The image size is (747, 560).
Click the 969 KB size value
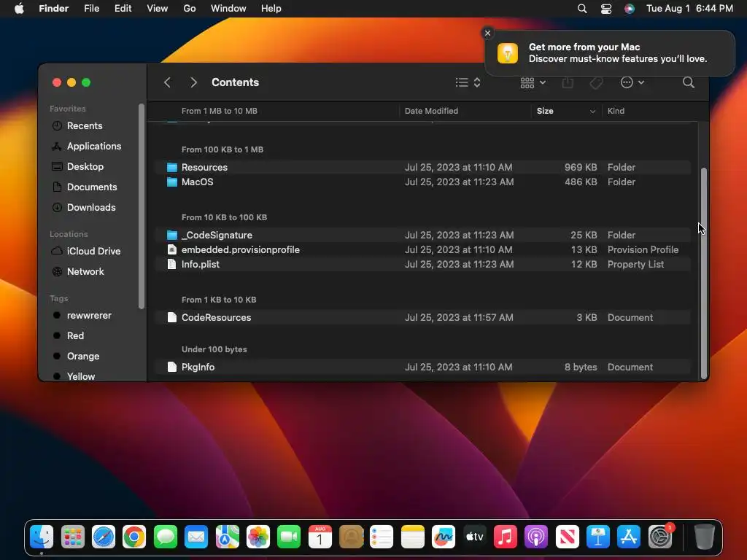tap(580, 167)
